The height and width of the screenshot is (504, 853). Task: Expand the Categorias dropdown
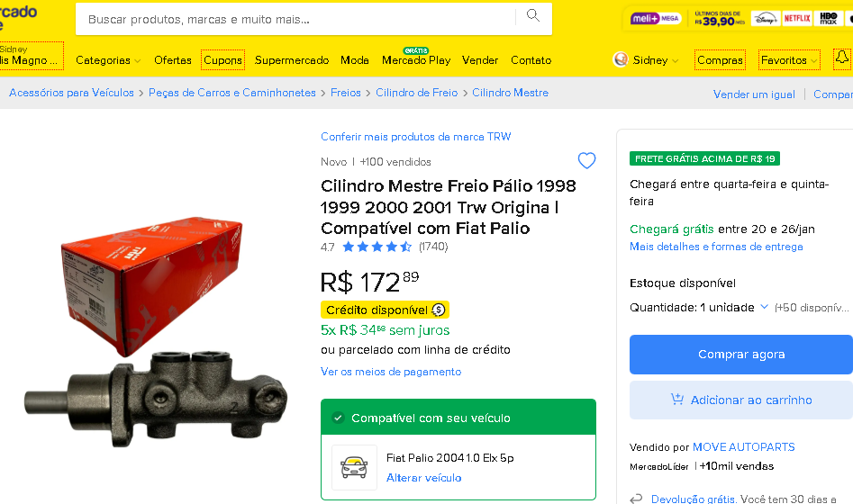(108, 60)
